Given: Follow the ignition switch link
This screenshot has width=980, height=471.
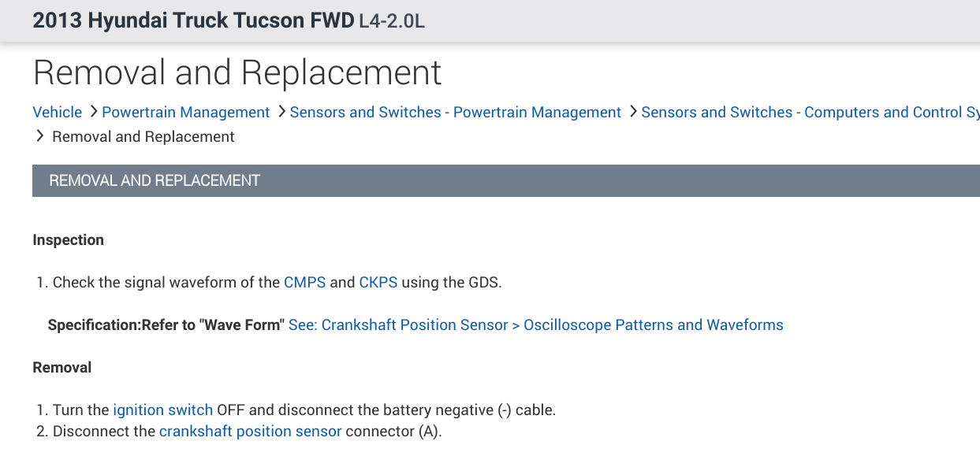Looking at the screenshot, I should point(162,410).
